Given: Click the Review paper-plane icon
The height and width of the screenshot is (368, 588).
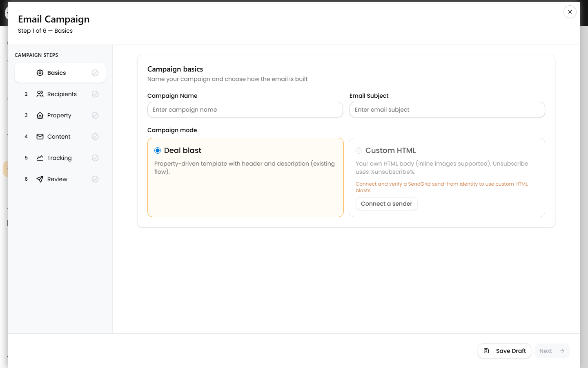Looking at the screenshot, I should pos(40,179).
